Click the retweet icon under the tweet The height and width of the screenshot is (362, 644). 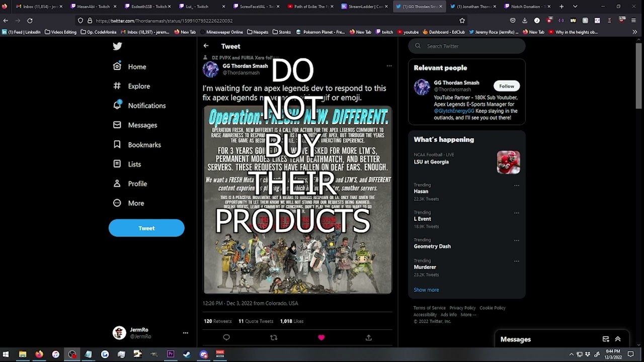(274, 337)
